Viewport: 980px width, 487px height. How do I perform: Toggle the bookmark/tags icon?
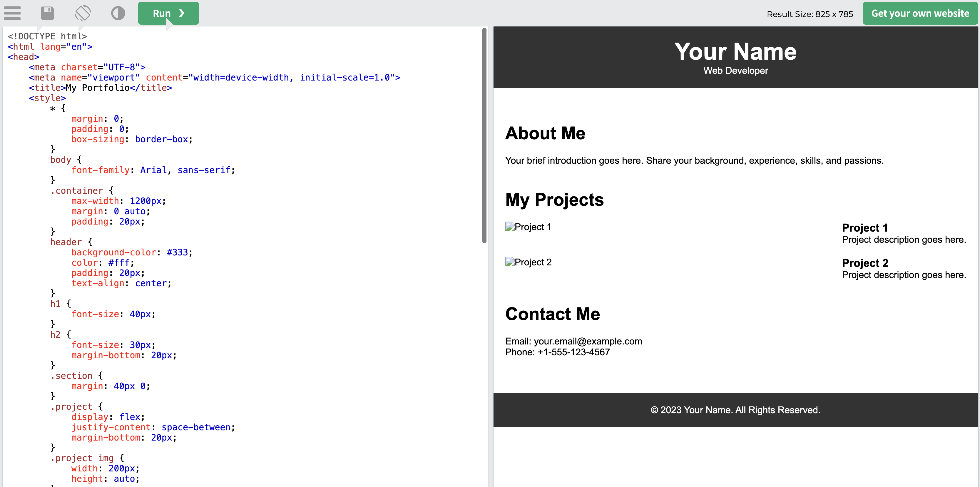point(83,13)
